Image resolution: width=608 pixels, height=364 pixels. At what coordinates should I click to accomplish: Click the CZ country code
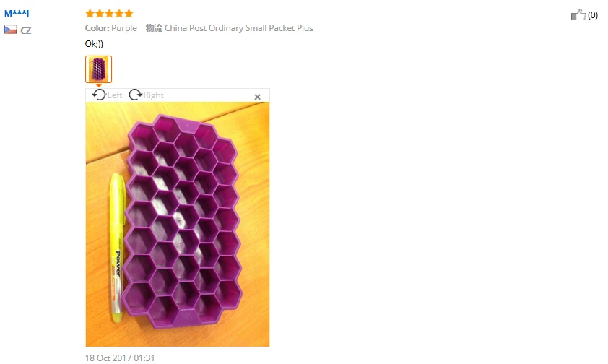26,30
